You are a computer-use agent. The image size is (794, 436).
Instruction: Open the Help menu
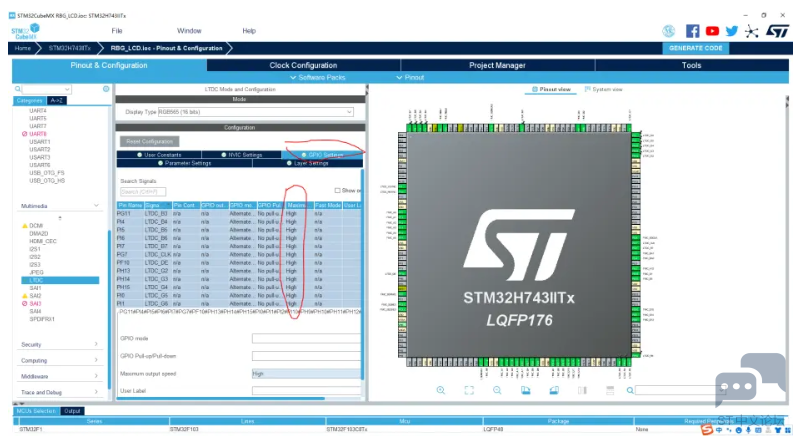coord(249,31)
